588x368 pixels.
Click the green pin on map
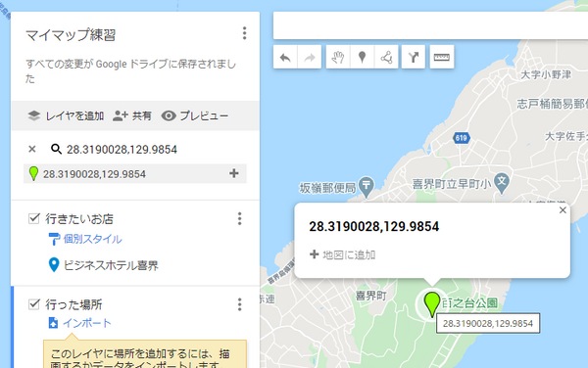point(432,304)
